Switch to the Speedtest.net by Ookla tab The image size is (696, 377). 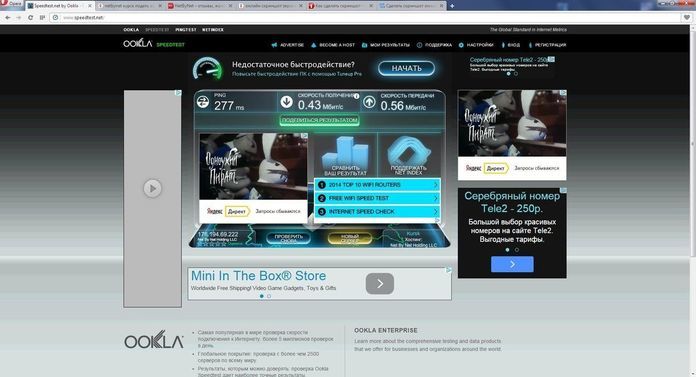pos(59,6)
